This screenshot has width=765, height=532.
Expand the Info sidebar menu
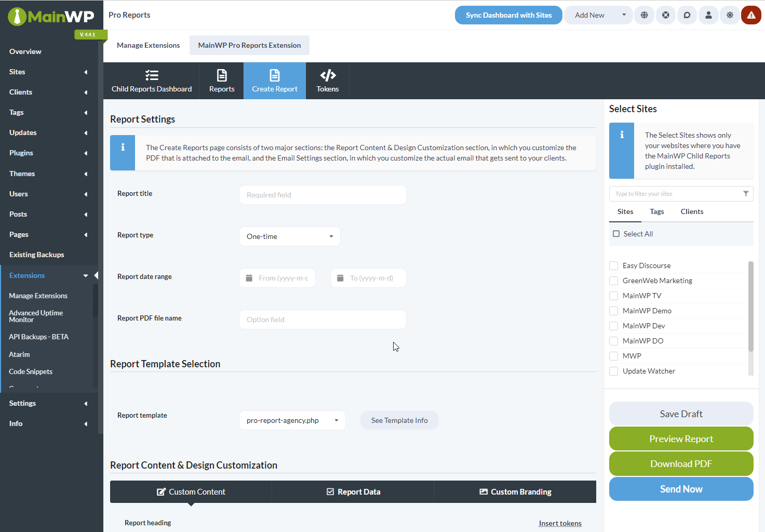(x=86, y=424)
